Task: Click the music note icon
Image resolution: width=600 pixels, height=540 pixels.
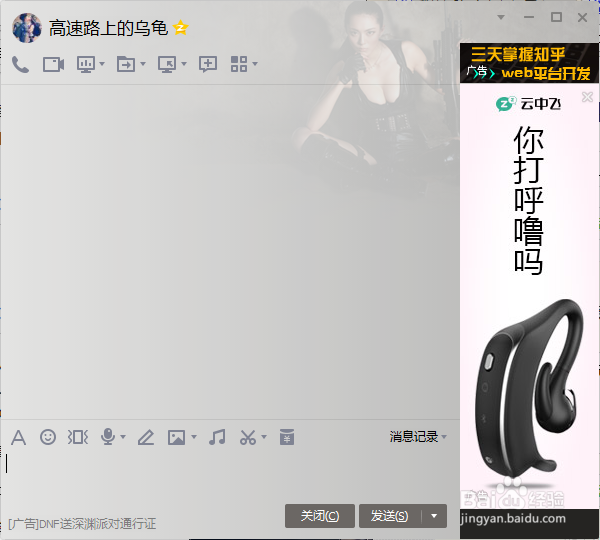Action: coord(217,437)
